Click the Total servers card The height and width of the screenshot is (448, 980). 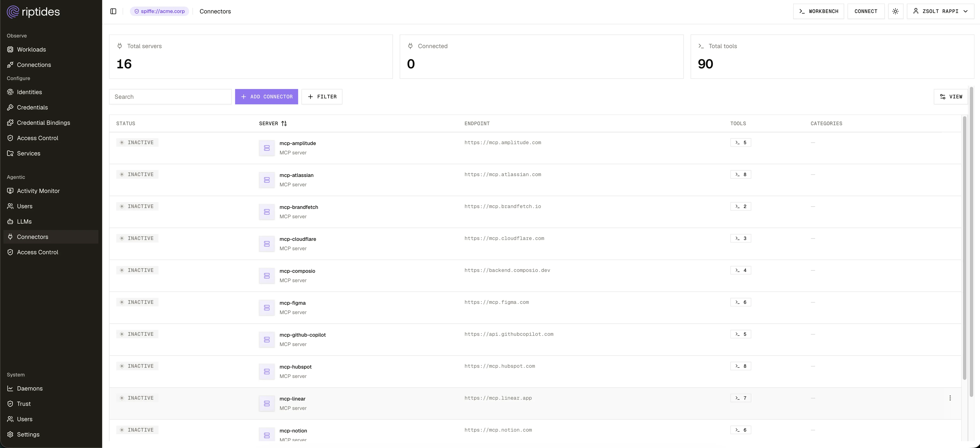pos(251,57)
